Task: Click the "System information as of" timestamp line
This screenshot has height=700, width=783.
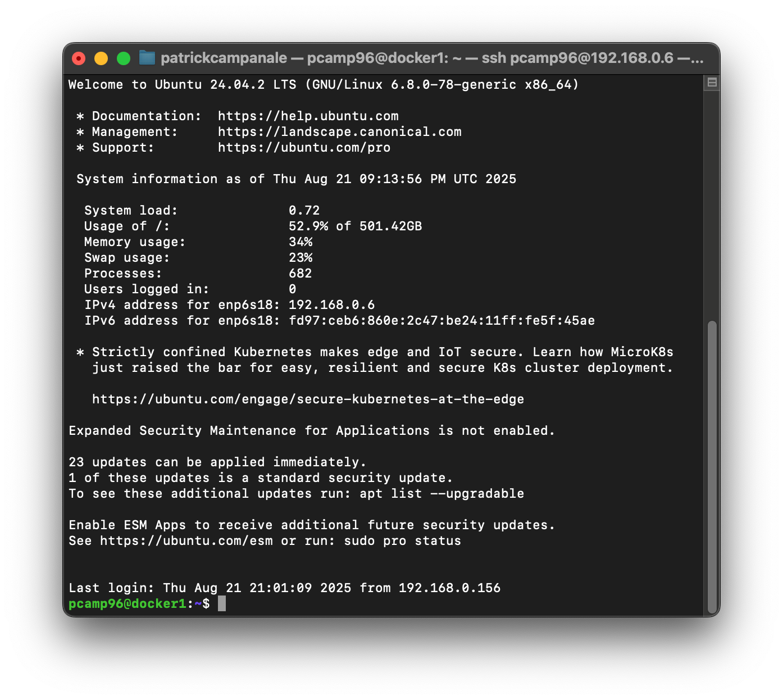Action: (x=297, y=179)
